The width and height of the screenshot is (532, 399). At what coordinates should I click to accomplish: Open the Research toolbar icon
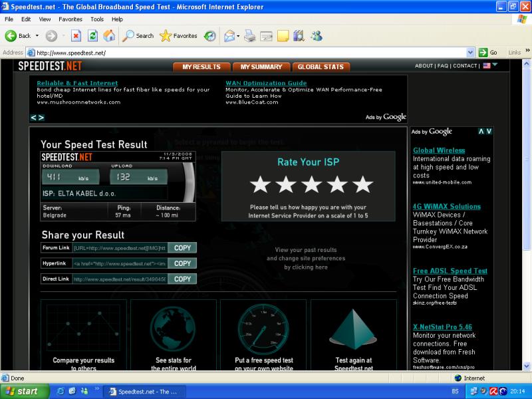(x=299, y=36)
